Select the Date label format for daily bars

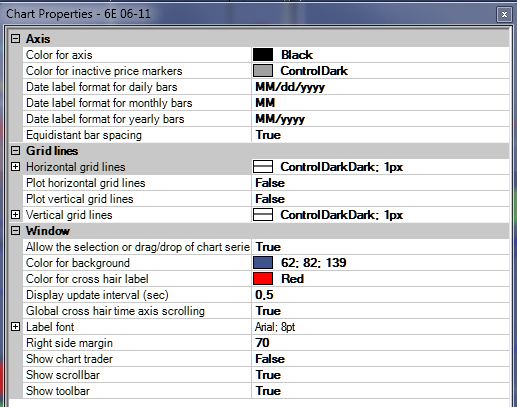pyautogui.click(x=102, y=87)
